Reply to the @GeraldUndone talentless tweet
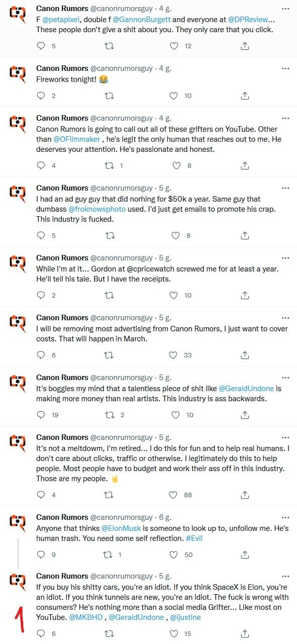Screen dimensions: 297x644 pos(42,415)
